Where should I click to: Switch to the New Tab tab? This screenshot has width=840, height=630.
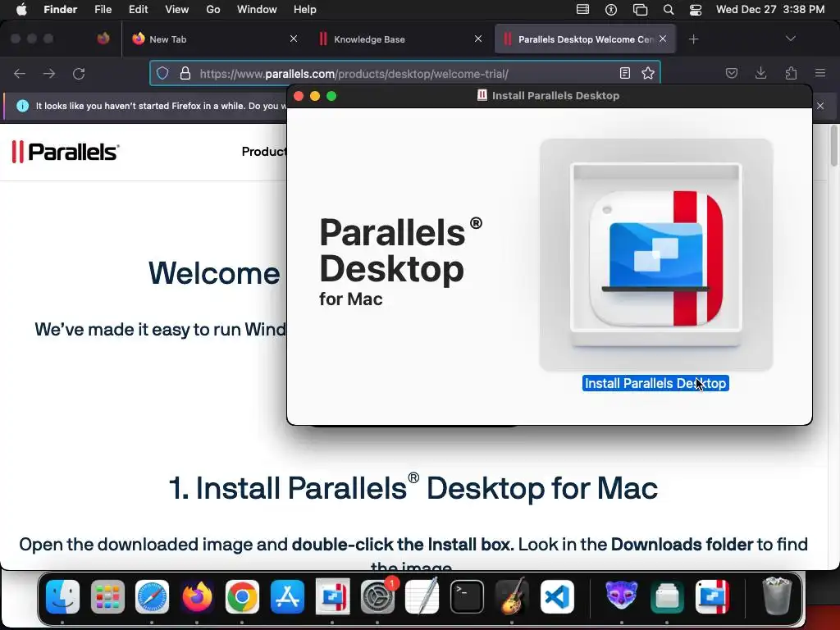pyautogui.click(x=212, y=39)
